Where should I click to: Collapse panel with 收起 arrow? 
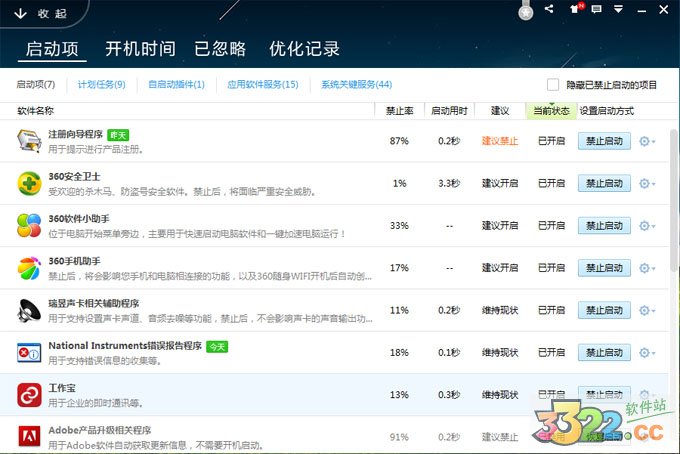[40, 13]
